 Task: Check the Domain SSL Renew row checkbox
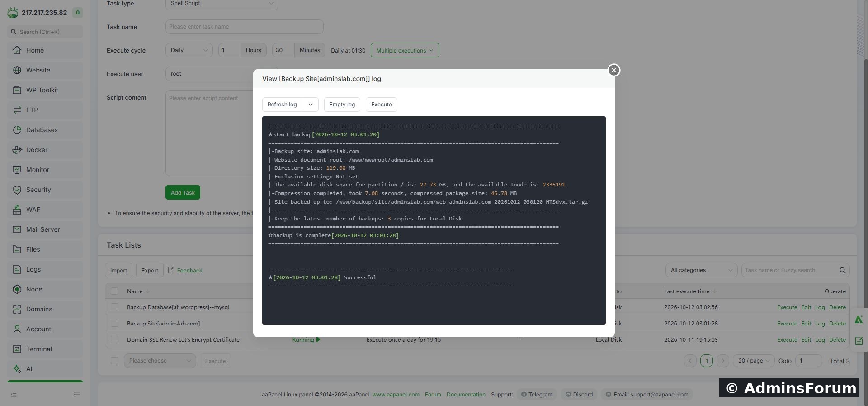pyautogui.click(x=114, y=339)
